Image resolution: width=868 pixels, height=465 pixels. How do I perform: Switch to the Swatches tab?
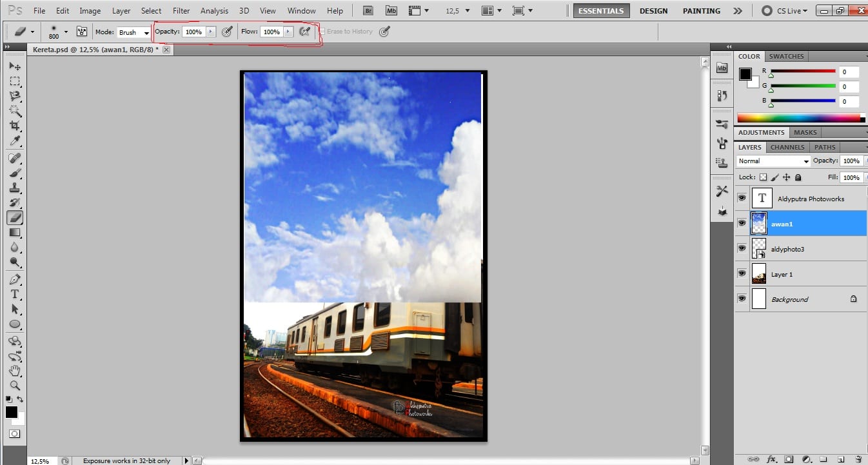[x=787, y=56]
